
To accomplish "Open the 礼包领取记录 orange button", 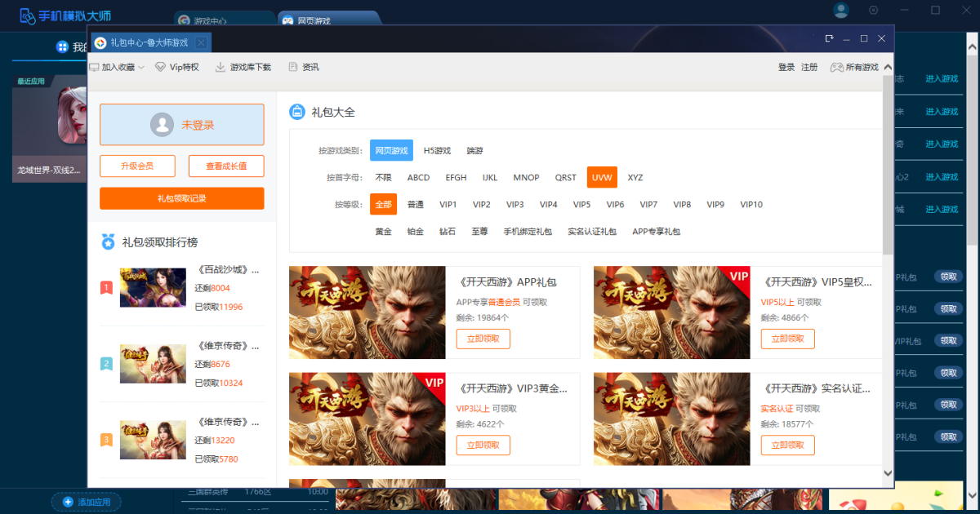I will 182,198.
